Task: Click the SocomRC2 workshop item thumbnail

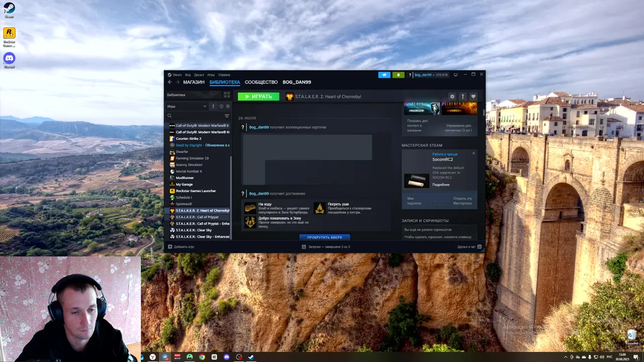Action: click(417, 180)
